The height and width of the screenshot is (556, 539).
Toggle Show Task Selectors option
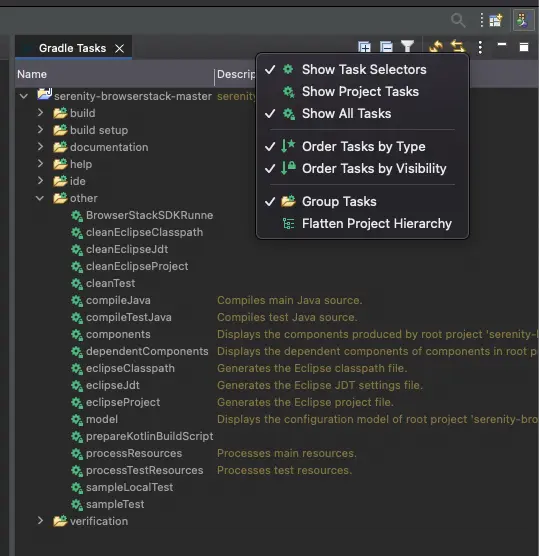pyautogui.click(x=362, y=70)
